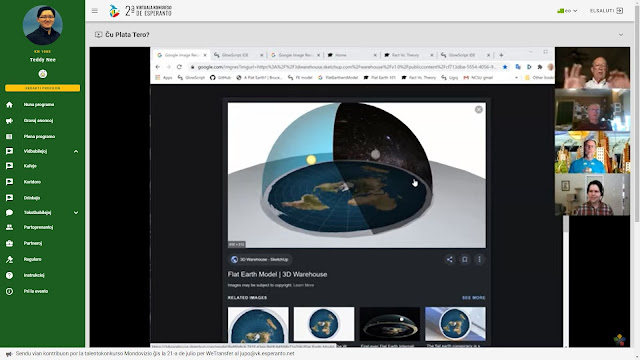The image size is (640, 360).
Task: Open the Partneroj briefcase icon
Action: click(9, 243)
